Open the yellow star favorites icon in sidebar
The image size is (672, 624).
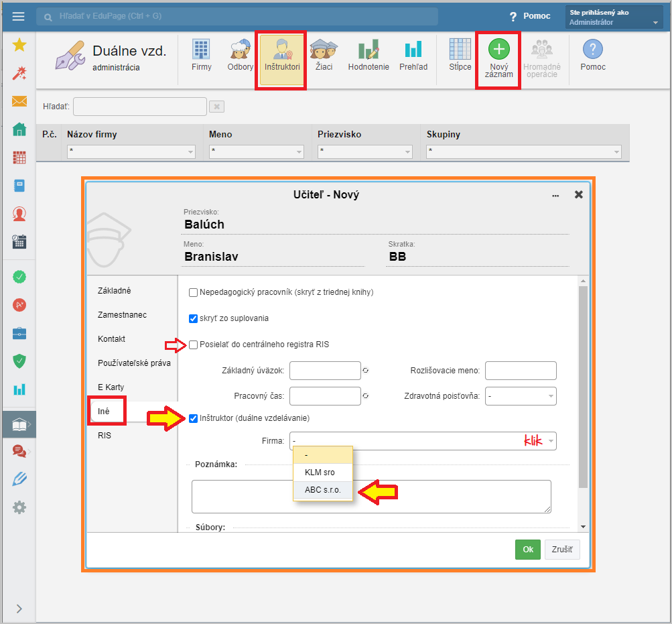(x=19, y=45)
